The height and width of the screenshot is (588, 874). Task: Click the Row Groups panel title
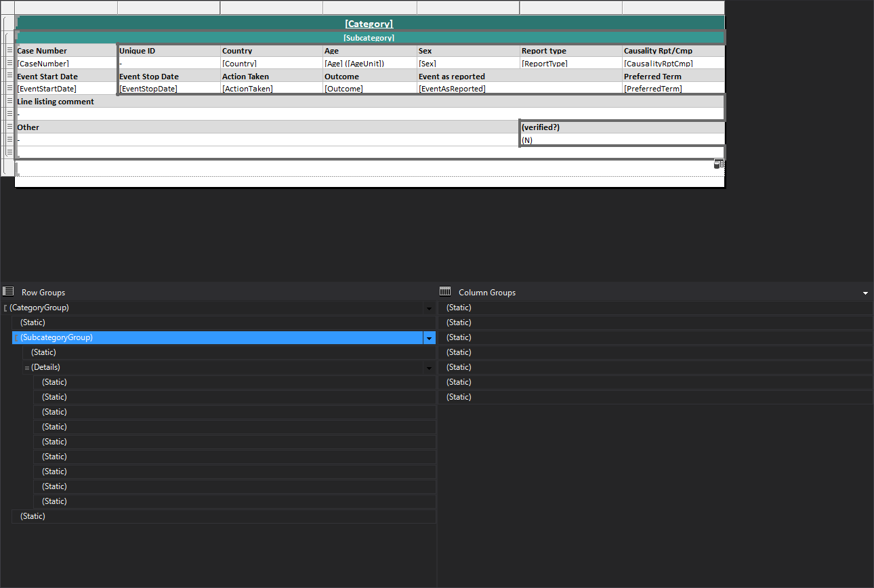click(x=43, y=293)
